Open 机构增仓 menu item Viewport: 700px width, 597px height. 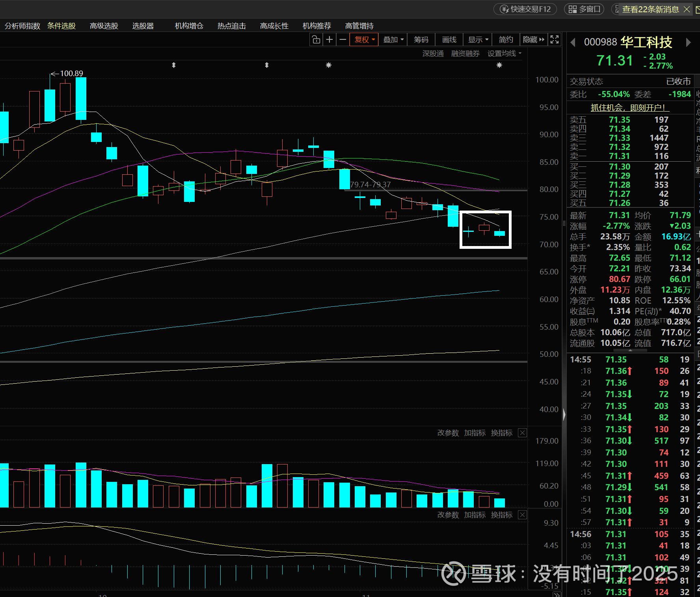tap(189, 26)
